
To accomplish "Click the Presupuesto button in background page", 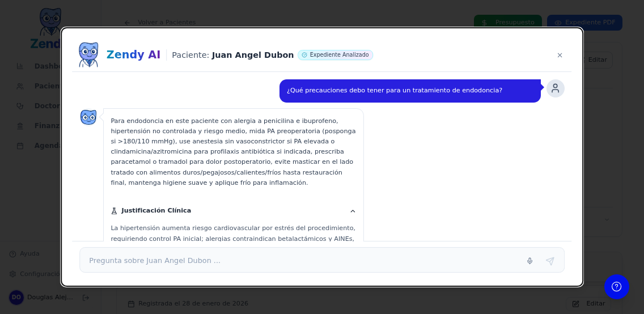I will [x=507, y=23].
